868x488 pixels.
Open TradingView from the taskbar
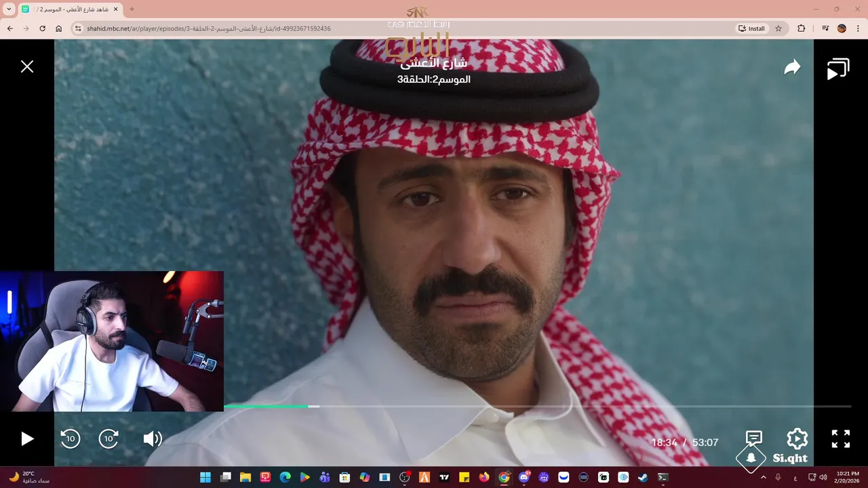(x=444, y=477)
